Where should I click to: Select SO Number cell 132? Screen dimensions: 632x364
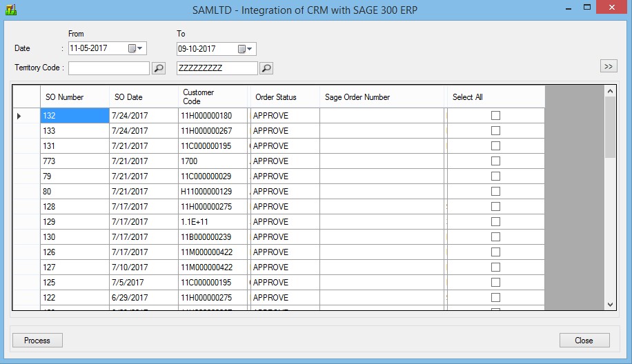pos(75,116)
